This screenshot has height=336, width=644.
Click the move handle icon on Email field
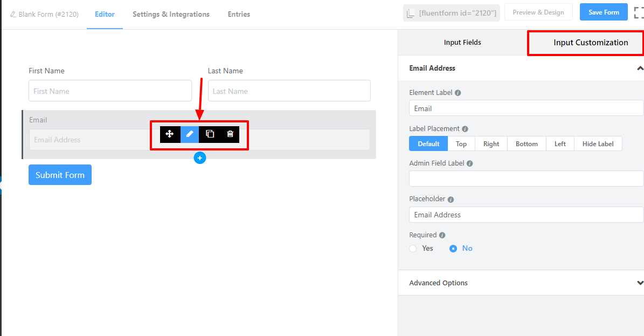pos(170,134)
